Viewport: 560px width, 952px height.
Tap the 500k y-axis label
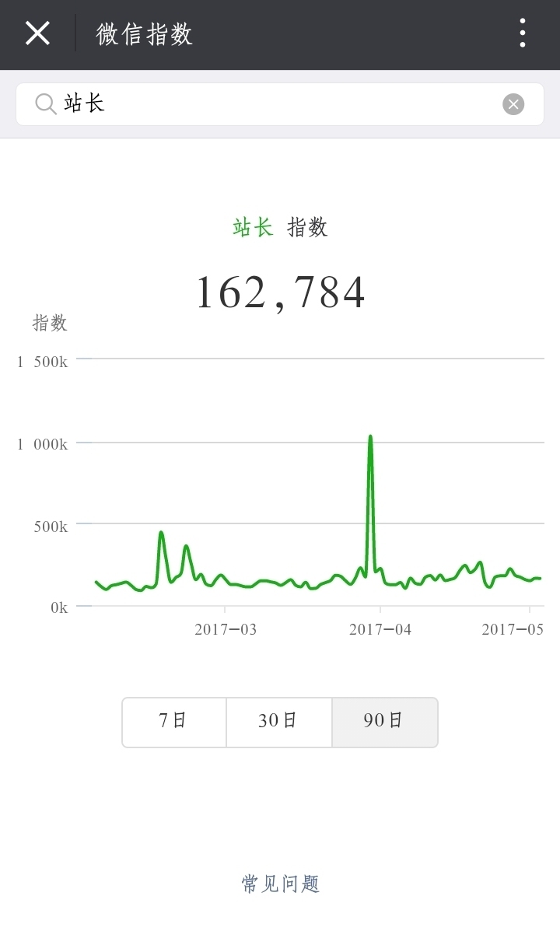[x=51, y=527]
